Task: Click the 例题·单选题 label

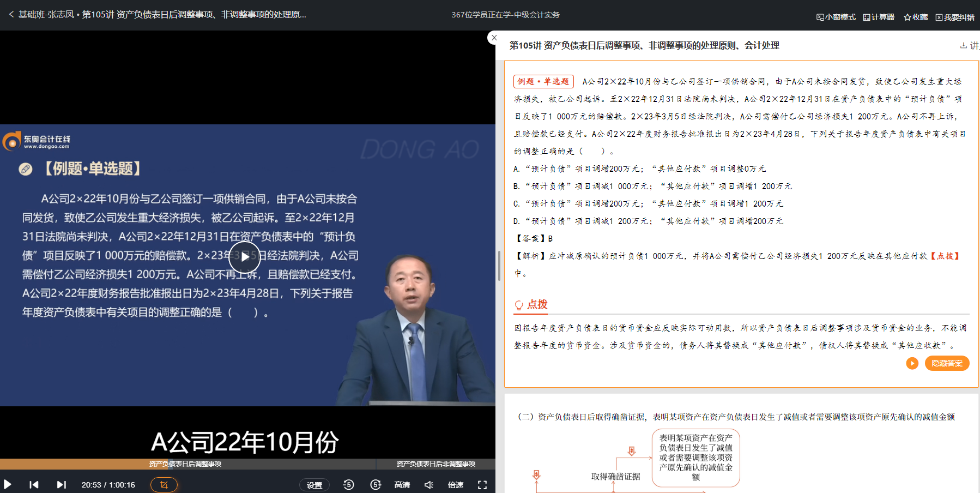Action: 543,81
